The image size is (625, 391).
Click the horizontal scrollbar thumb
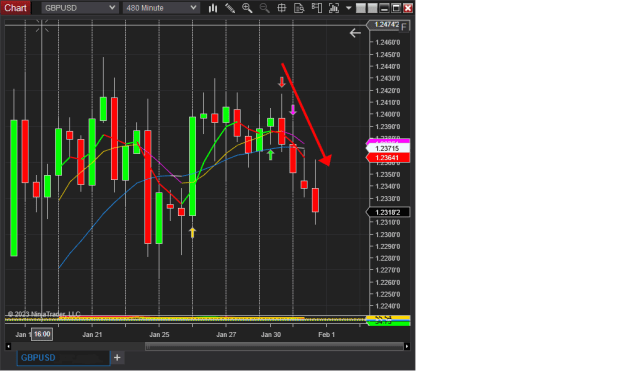coord(274,347)
